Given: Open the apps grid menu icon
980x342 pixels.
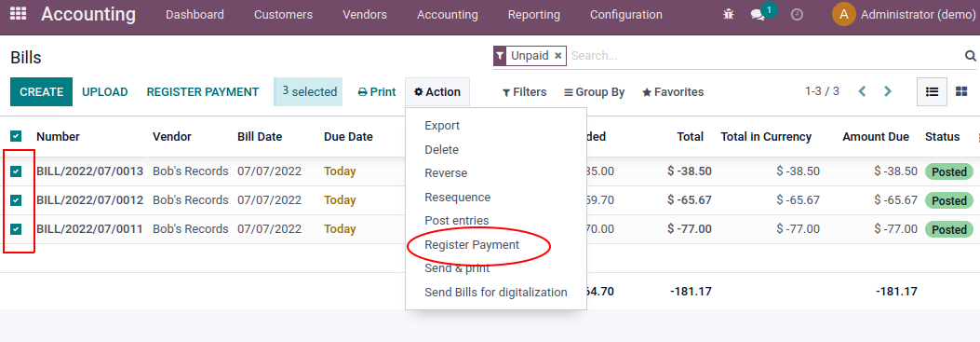Looking at the screenshot, I should pos(19,14).
